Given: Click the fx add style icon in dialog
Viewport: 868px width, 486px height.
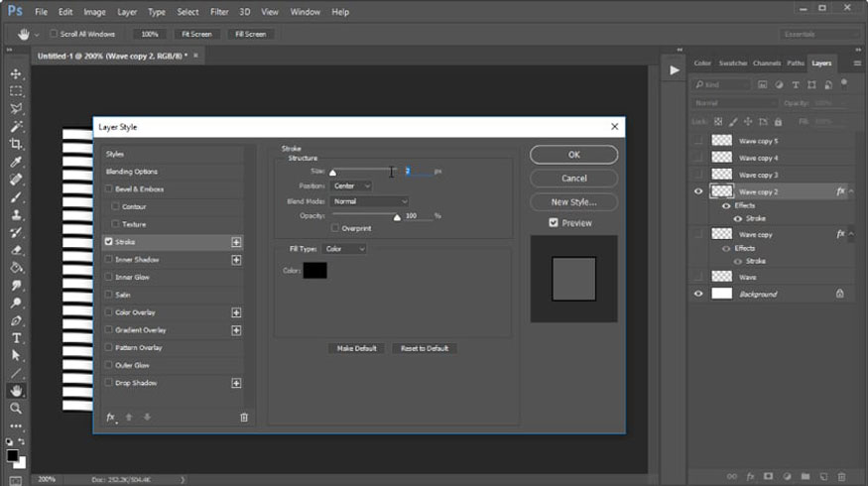Looking at the screenshot, I should [111, 418].
